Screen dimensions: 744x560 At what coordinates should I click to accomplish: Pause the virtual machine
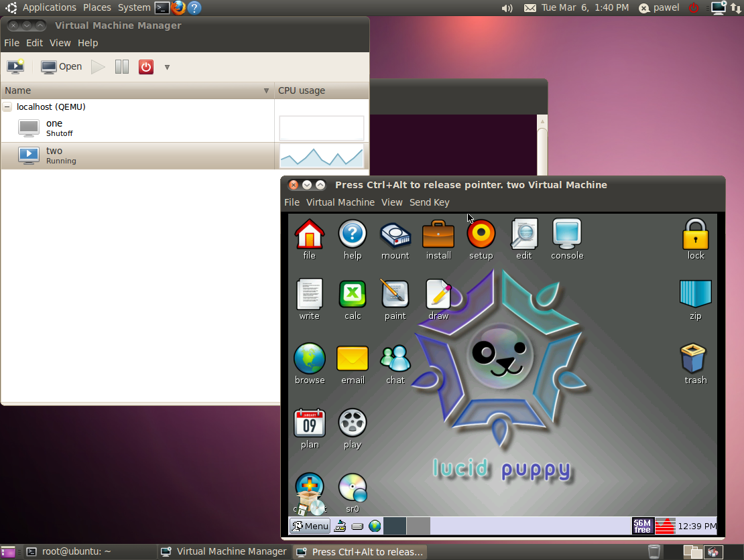click(121, 66)
